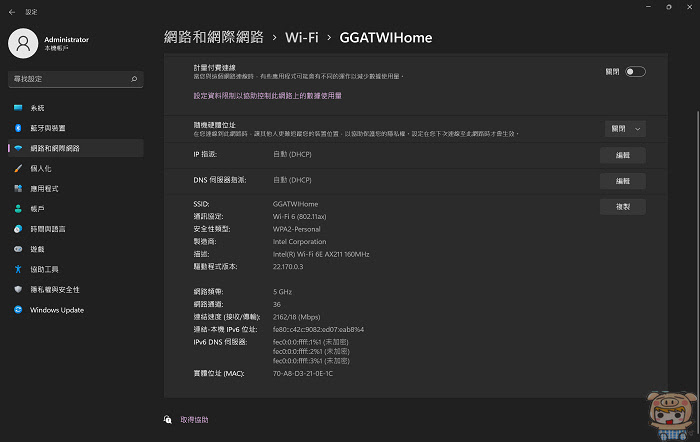Select the 個人化 paintbrush icon
Image resolution: width=700 pixels, height=442 pixels.
point(18,168)
